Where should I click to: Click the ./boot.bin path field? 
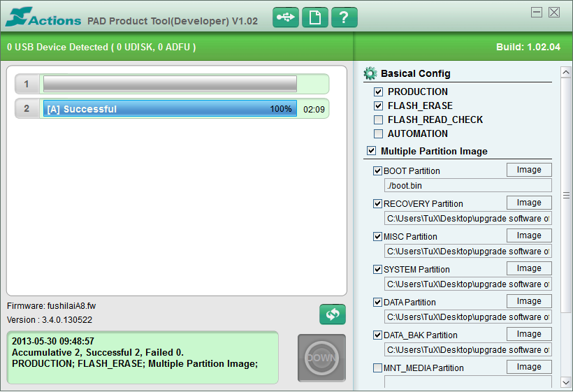click(x=467, y=186)
